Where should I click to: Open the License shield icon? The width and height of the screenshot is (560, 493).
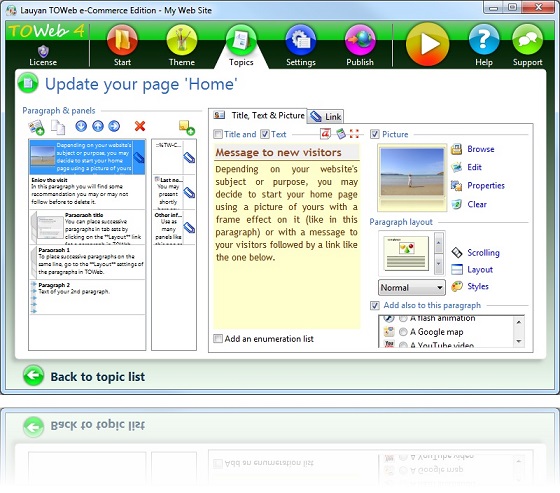point(43,51)
